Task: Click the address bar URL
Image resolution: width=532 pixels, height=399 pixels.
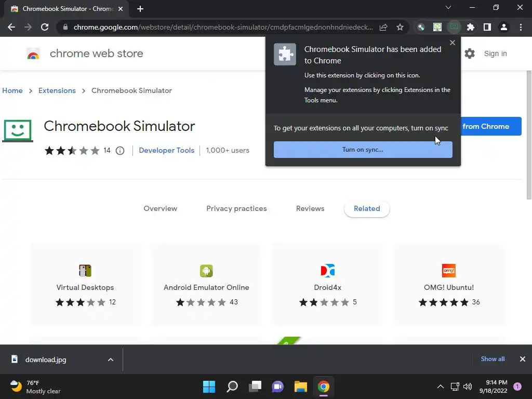Action: [223, 27]
